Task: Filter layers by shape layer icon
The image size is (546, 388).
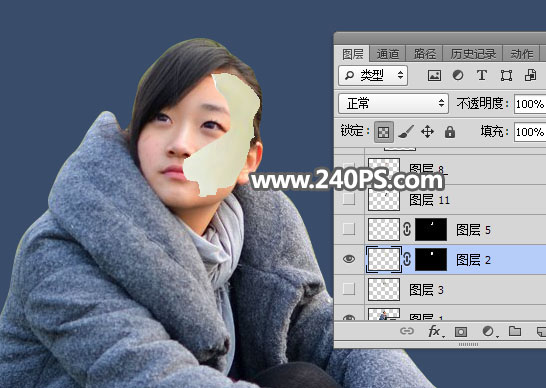Action: coord(506,75)
